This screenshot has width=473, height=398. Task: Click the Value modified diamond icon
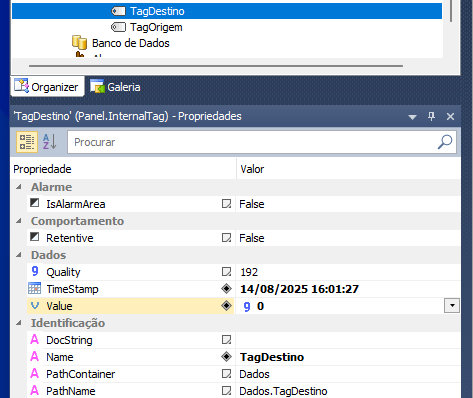[x=226, y=306]
